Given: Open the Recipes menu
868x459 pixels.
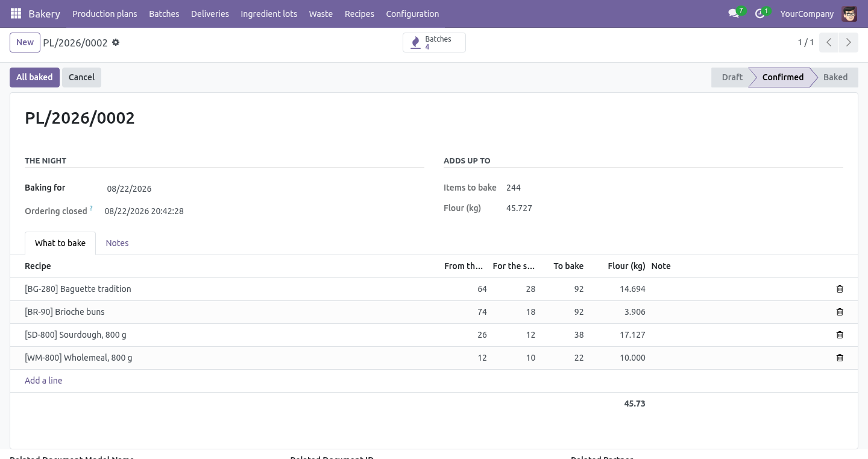Looking at the screenshot, I should pos(359,13).
